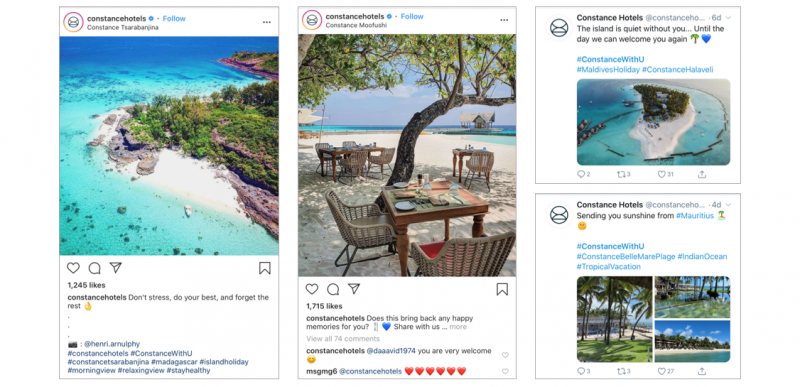Expand the Moofushi caption with 'more'
The image size is (800, 387).
click(458, 327)
